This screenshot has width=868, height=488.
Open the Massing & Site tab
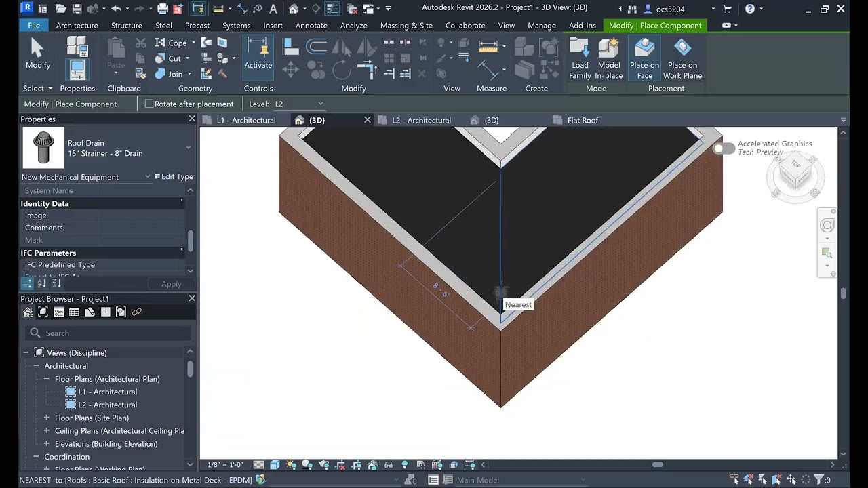[x=406, y=25]
